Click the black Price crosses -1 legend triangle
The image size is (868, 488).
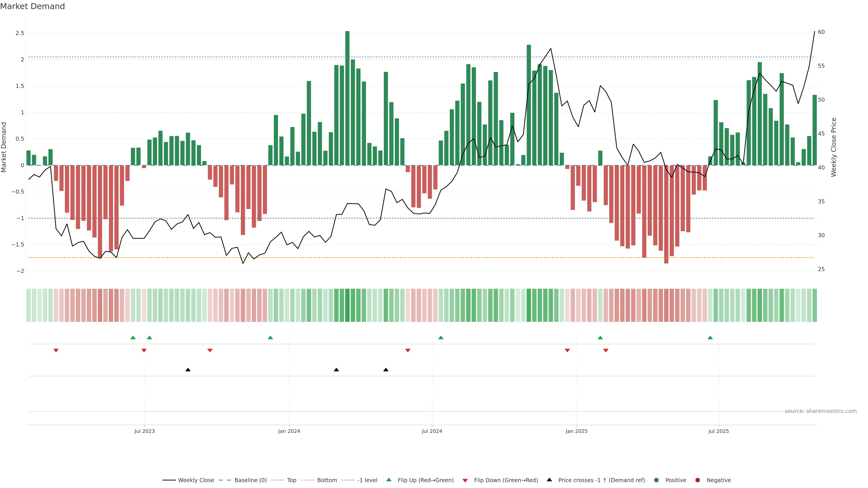coord(549,480)
